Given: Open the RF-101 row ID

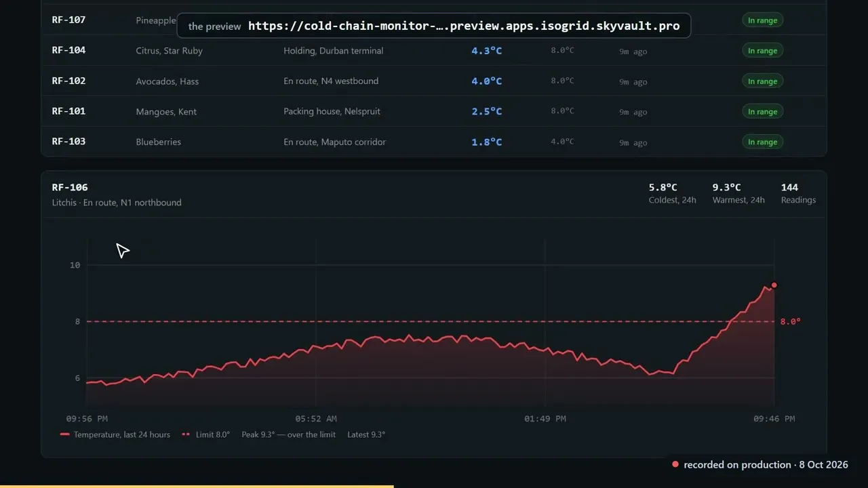Looking at the screenshot, I should pos(68,111).
